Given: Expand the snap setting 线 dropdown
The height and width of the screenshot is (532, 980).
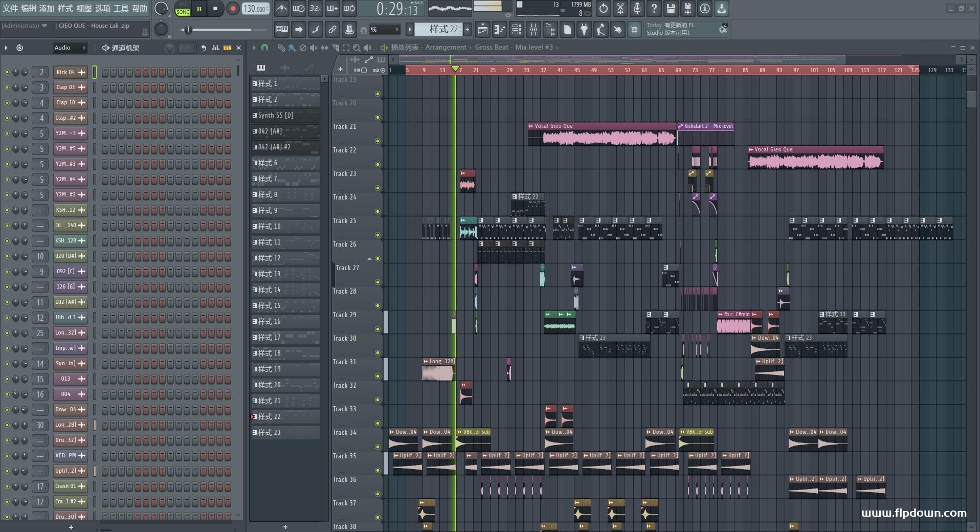Looking at the screenshot, I should tap(385, 30).
